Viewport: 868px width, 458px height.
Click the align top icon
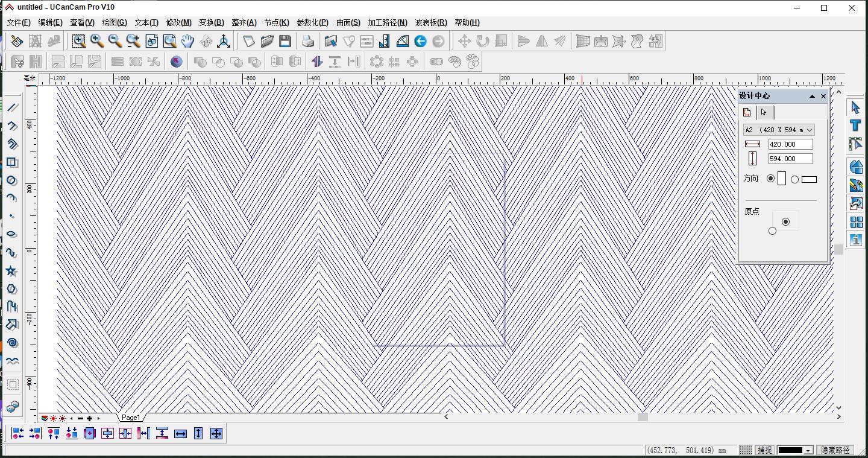pyautogui.click(x=53, y=433)
